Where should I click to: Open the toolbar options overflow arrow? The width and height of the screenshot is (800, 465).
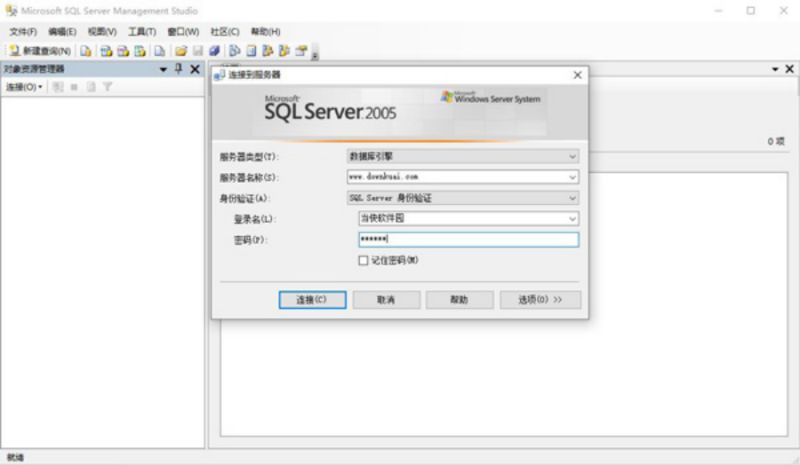click(315, 53)
